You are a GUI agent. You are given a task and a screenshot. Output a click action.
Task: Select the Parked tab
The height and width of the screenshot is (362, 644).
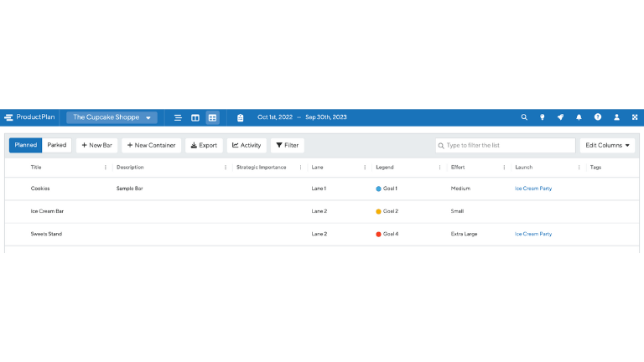[x=57, y=145]
